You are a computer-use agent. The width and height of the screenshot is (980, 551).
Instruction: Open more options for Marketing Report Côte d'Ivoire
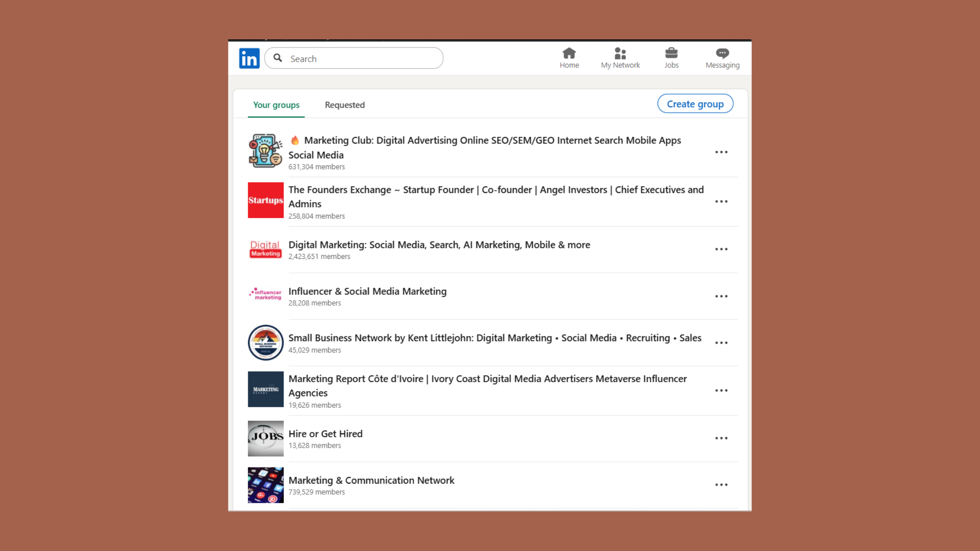[x=721, y=391]
